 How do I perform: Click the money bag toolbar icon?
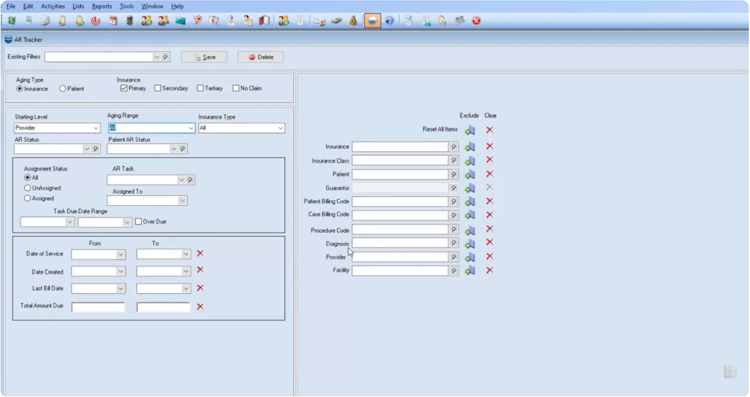353,21
